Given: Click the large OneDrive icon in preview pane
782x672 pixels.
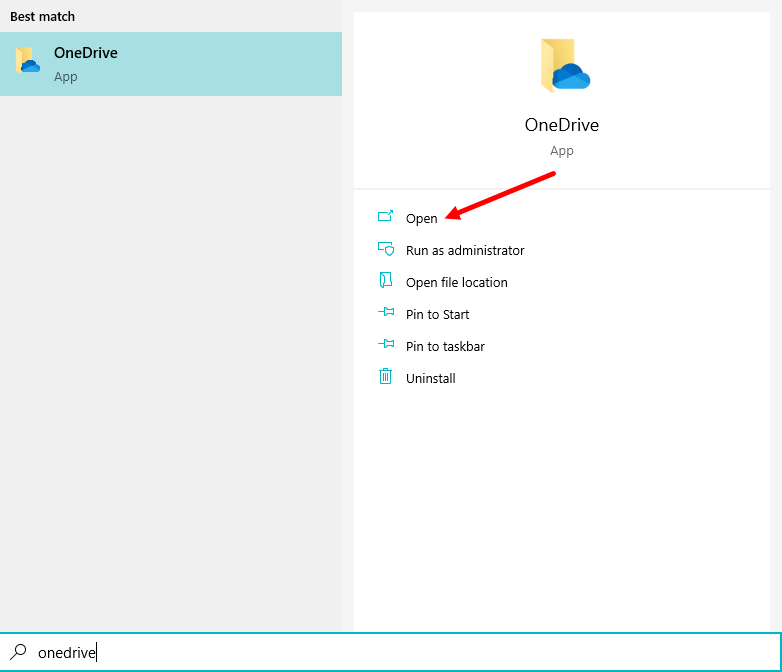Looking at the screenshot, I should click(x=565, y=66).
